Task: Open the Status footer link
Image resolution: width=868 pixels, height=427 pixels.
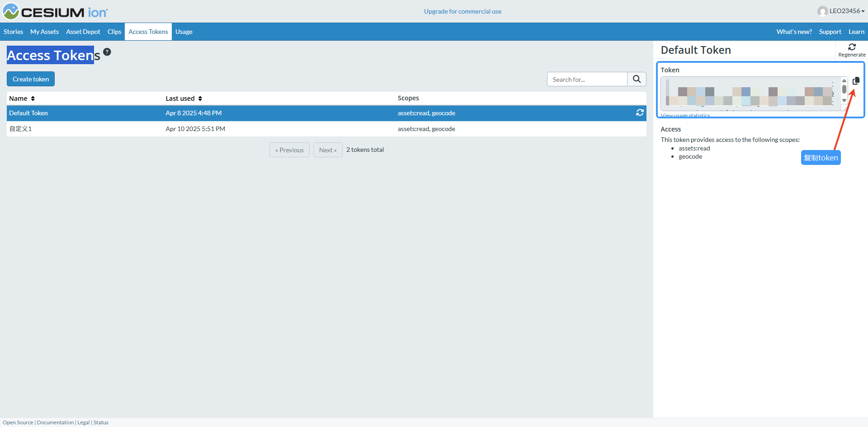Action: tap(101, 422)
